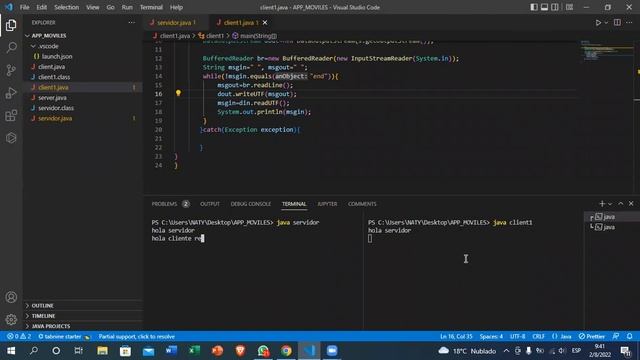Change line endings via CRLF item
This screenshot has height=360, width=640.
coord(538,336)
